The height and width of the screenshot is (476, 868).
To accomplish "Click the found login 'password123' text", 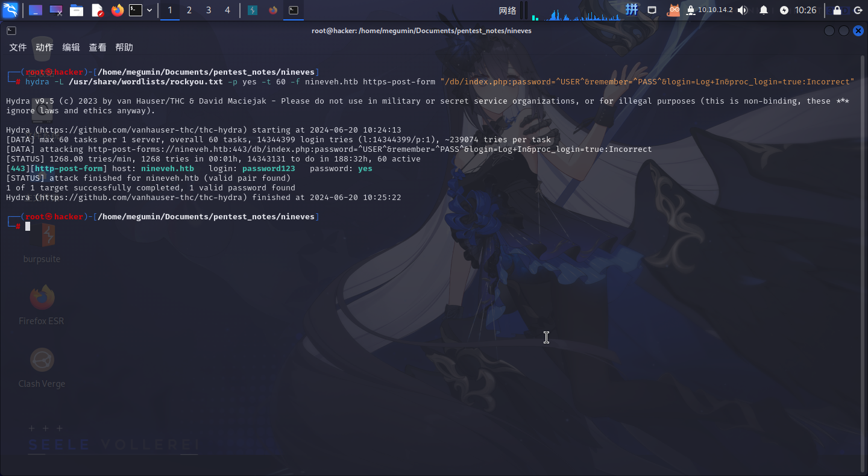I will pyautogui.click(x=269, y=169).
